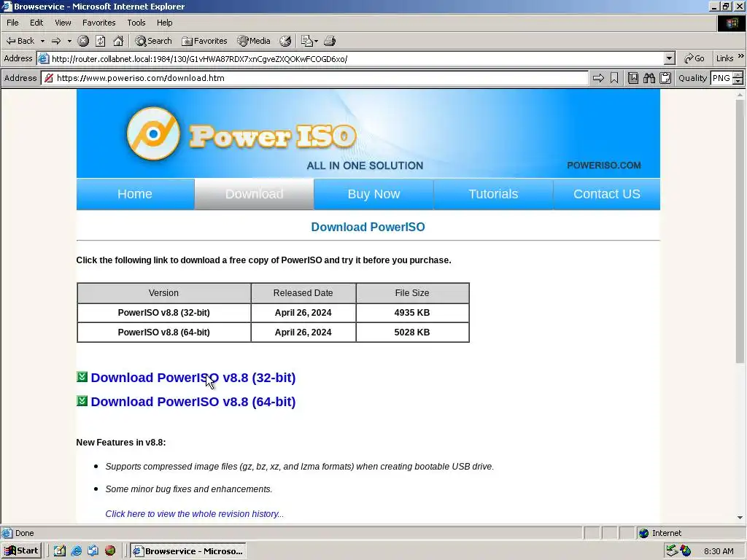Screen dimensions: 747x560
Task: Refresh the page with Refresh icon
Action: click(101, 41)
